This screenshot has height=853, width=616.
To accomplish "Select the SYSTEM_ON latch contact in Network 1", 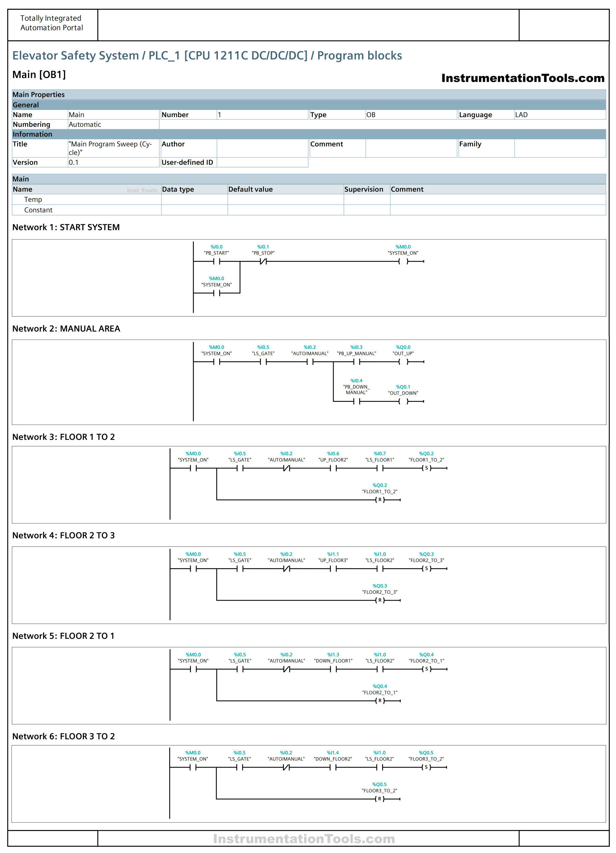I will 216,293.
